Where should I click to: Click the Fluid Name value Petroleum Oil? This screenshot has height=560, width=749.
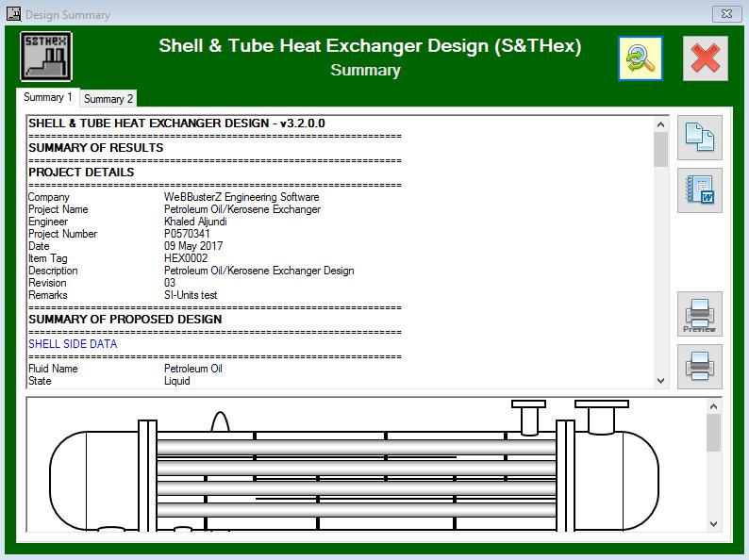tap(193, 369)
